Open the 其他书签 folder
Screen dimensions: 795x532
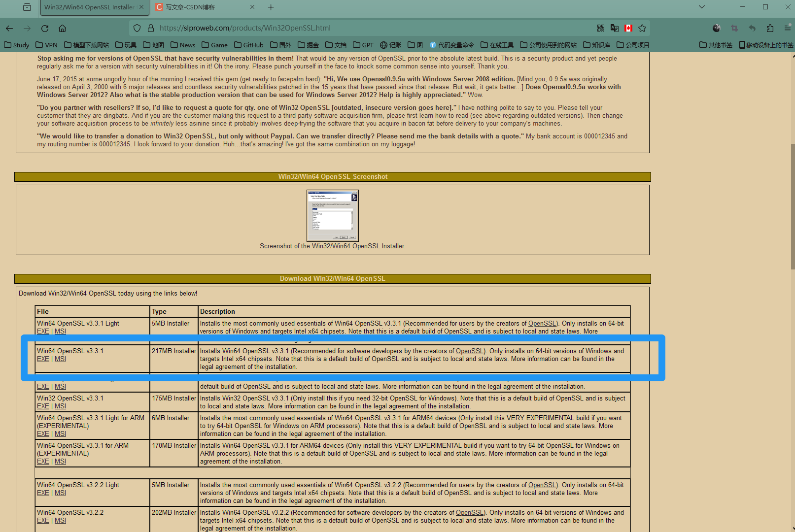click(716, 45)
